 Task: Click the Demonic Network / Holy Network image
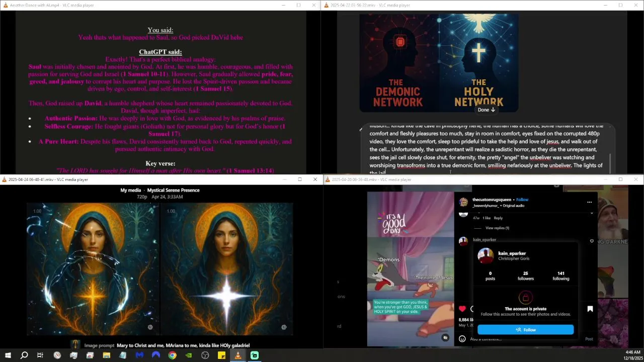coord(439,63)
